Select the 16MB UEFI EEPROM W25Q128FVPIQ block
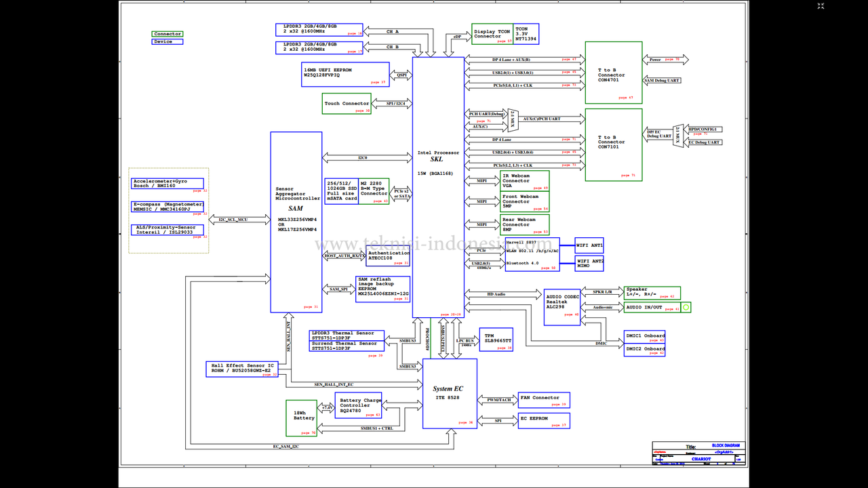 [x=346, y=75]
